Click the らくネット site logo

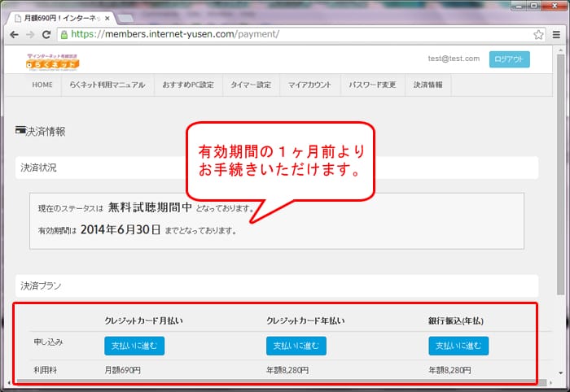point(53,60)
